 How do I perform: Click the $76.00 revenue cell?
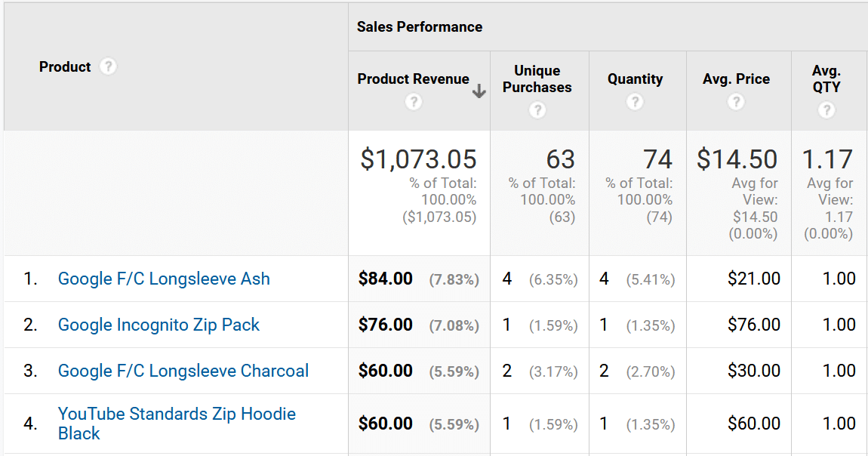(x=385, y=325)
